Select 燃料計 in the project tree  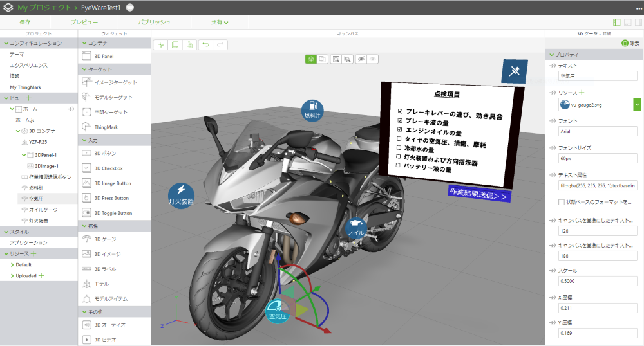coord(35,188)
